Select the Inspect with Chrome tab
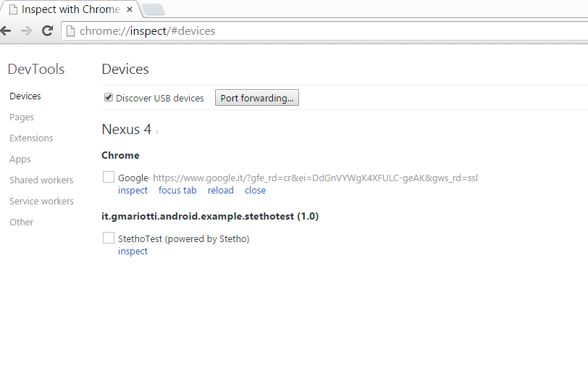 [x=69, y=10]
